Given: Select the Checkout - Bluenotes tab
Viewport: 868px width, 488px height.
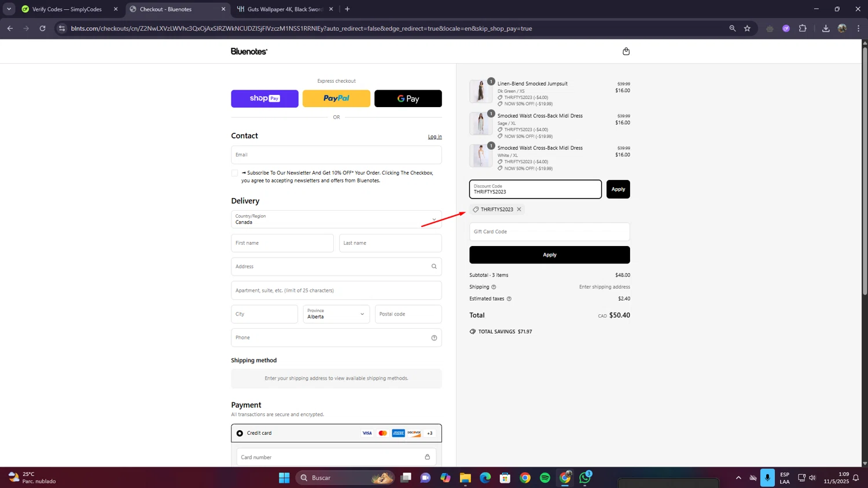Looking at the screenshot, I should coord(174,9).
